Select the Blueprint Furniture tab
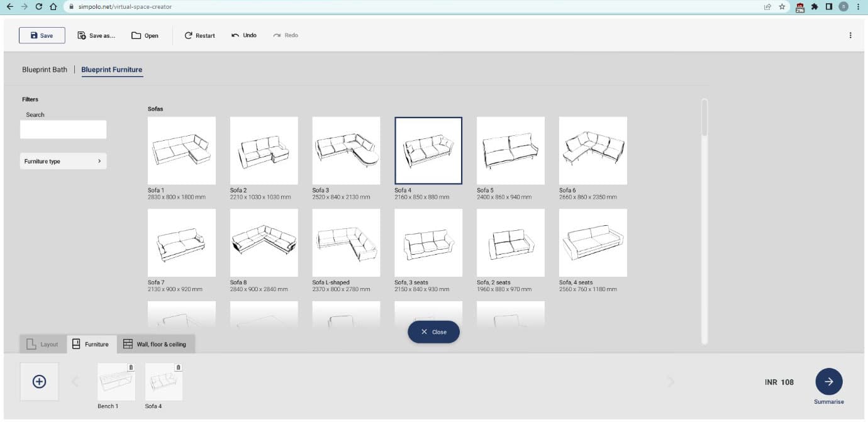Screen dimensions: 868x422 click(112, 70)
